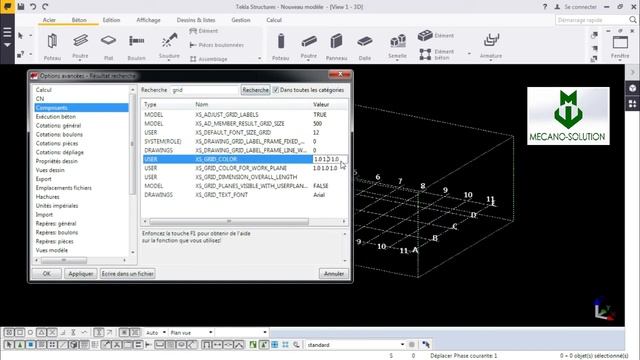Click the help question mark icon
640x360 pixels.
(545, 7)
